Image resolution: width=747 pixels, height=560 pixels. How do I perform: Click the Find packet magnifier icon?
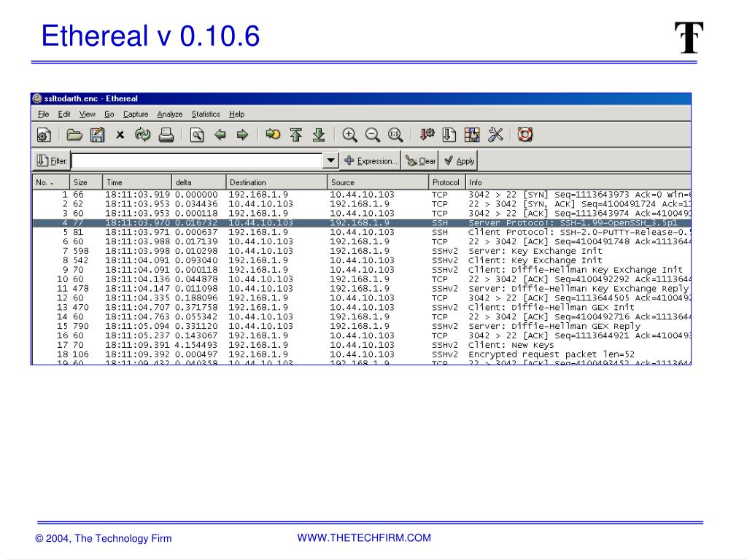197,135
